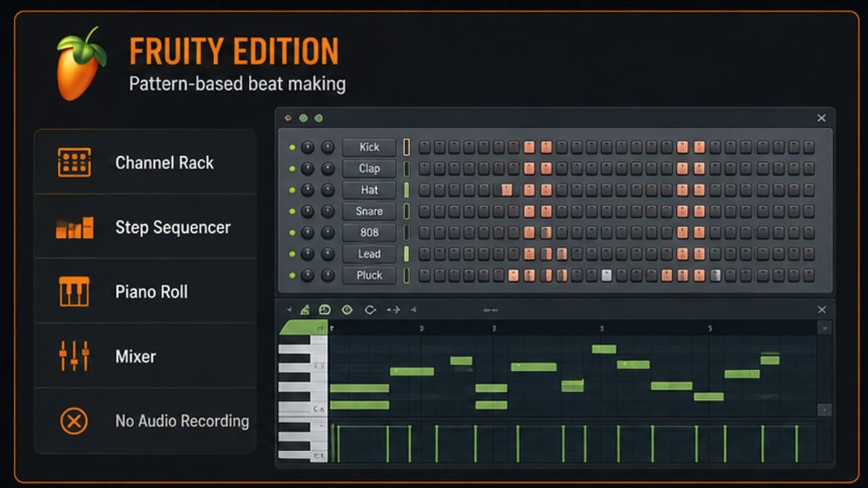Activate the first step in the 808 row
The height and width of the screenshot is (488, 868).
(x=425, y=233)
